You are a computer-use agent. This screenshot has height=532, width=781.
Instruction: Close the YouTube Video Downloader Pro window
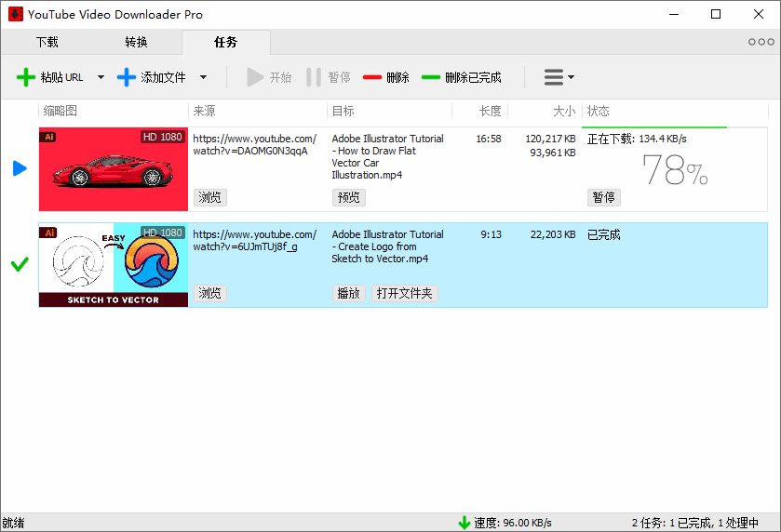pos(759,15)
